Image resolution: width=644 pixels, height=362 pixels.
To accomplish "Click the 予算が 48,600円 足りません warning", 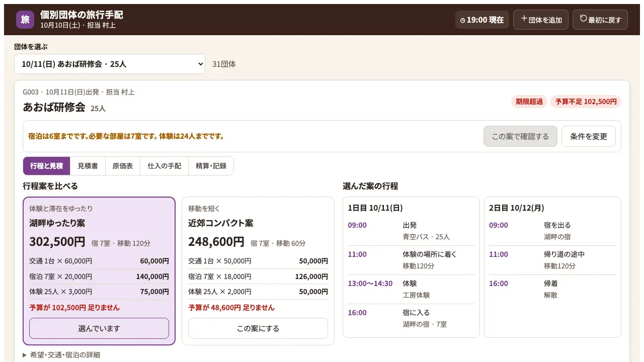I will click(x=231, y=307).
